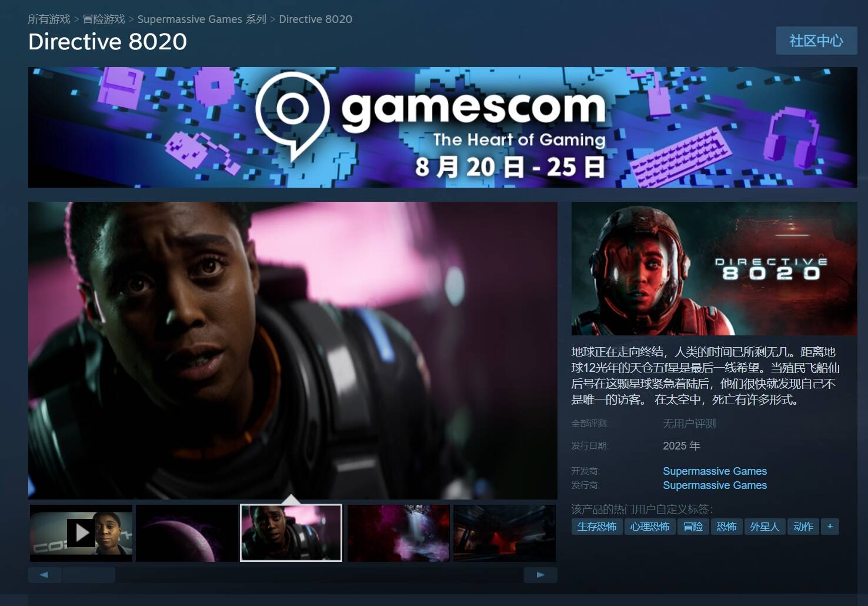Select the 心理恐怖 tag
The height and width of the screenshot is (606, 868).
[x=650, y=527]
